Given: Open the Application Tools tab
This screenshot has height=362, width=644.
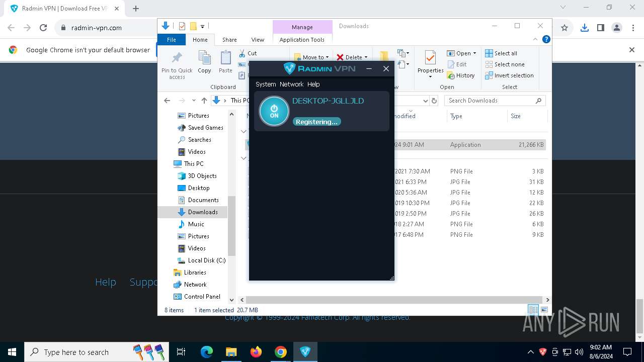Looking at the screenshot, I should [x=302, y=40].
